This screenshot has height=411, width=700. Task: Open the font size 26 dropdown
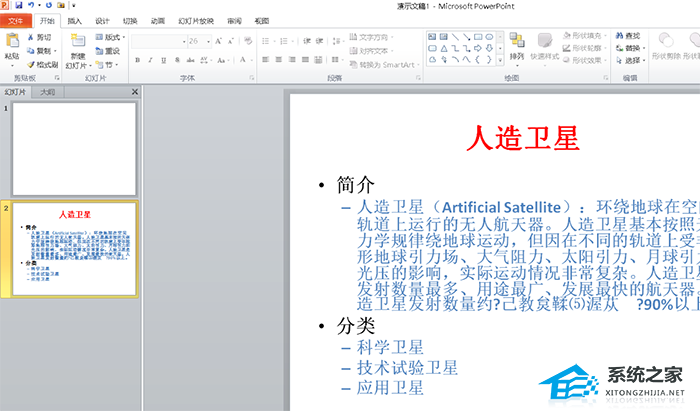[x=208, y=42]
